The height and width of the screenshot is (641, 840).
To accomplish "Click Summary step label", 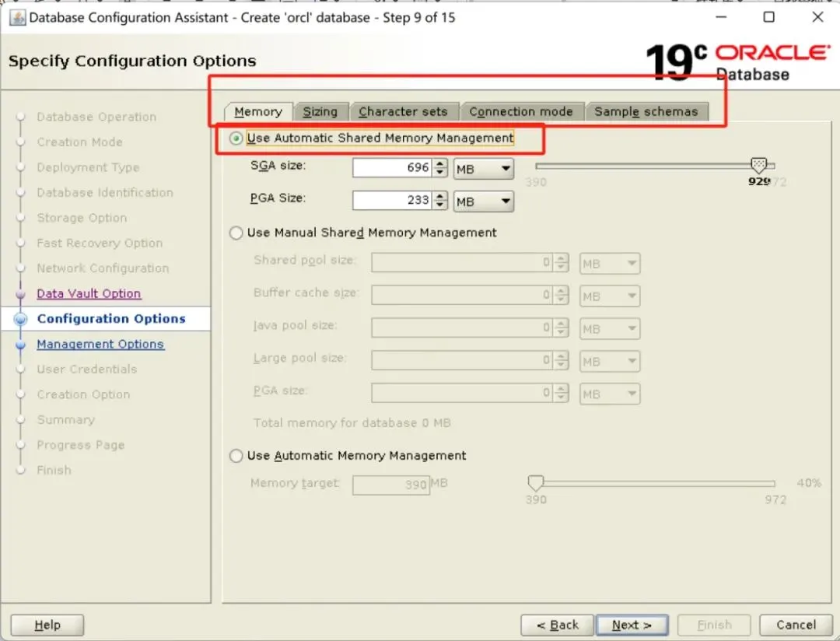I will coord(66,419).
